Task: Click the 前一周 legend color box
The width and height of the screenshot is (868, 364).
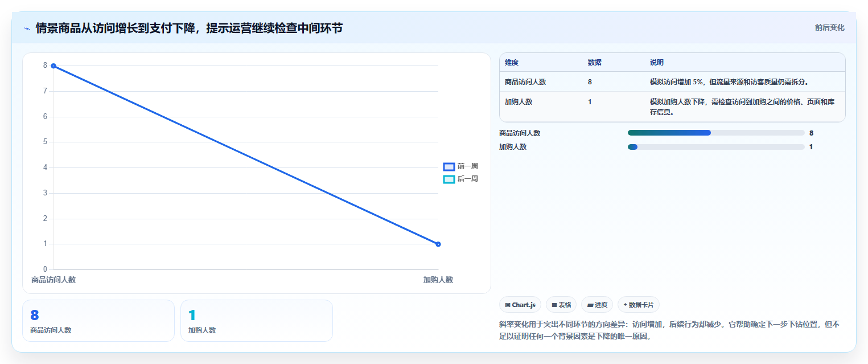Action: (449, 166)
